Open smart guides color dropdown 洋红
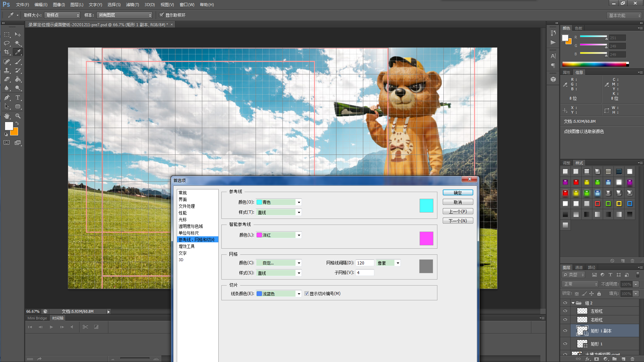The width and height of the screenshot is (644, 362). click(279, 235)
